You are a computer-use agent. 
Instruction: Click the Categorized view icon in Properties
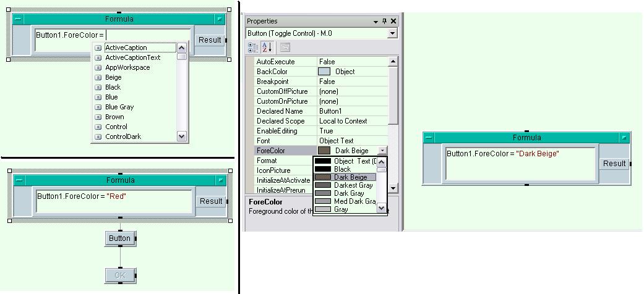(253, 47)
